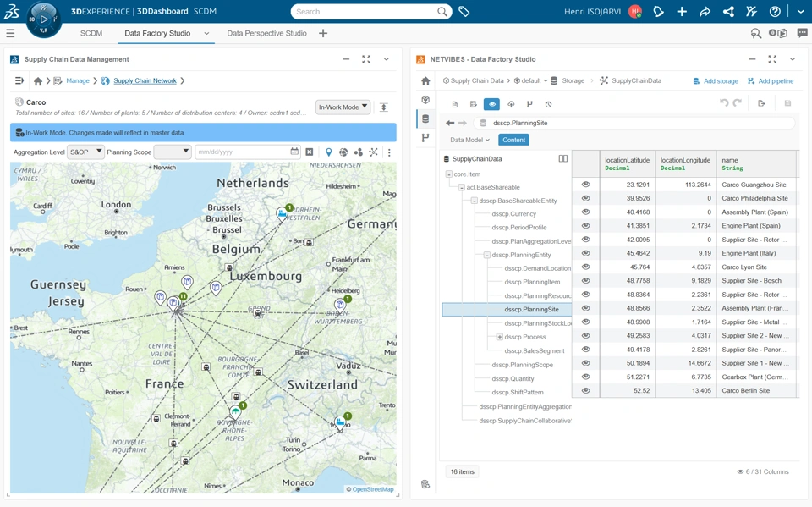Toggle eye icon for Supplier Site - Bosch row
The image size is (812, 507).
[x=585, y=280]
